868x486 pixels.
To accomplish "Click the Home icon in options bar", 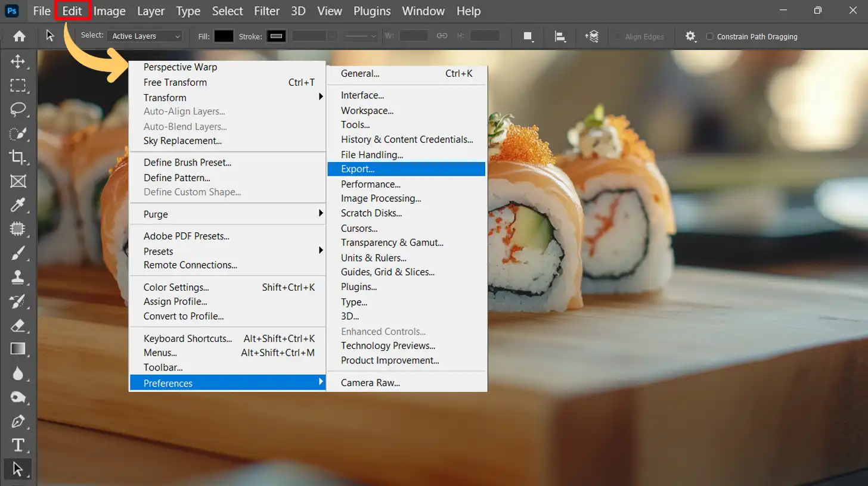I will pyautogui.click(x=19, y=36).
